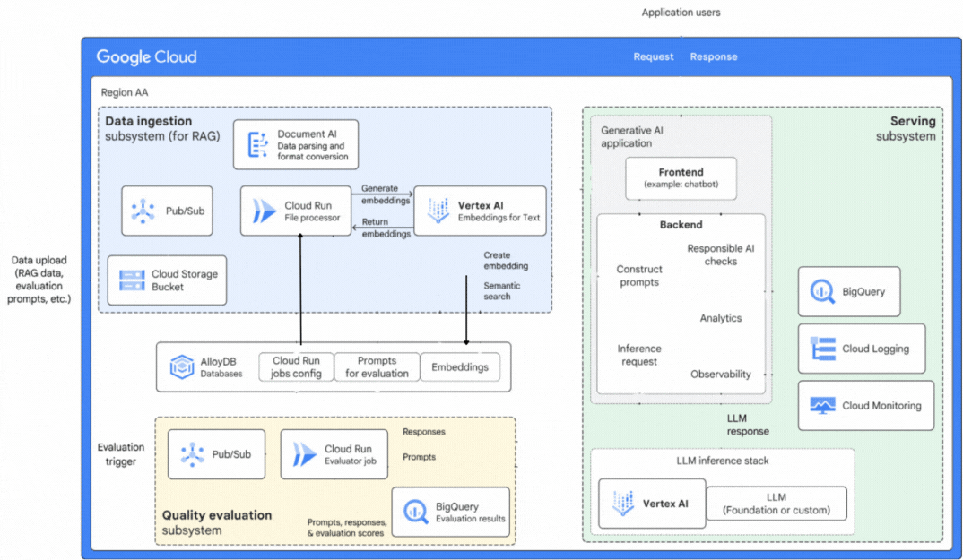Click the Responsible AI checks text
This screenshot has width=963, height=560.
[720, 254]
